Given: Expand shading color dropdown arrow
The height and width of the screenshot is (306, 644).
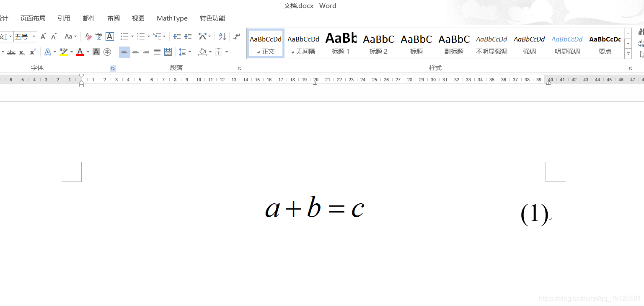Looking at the screenshot, I should [210, 52].
